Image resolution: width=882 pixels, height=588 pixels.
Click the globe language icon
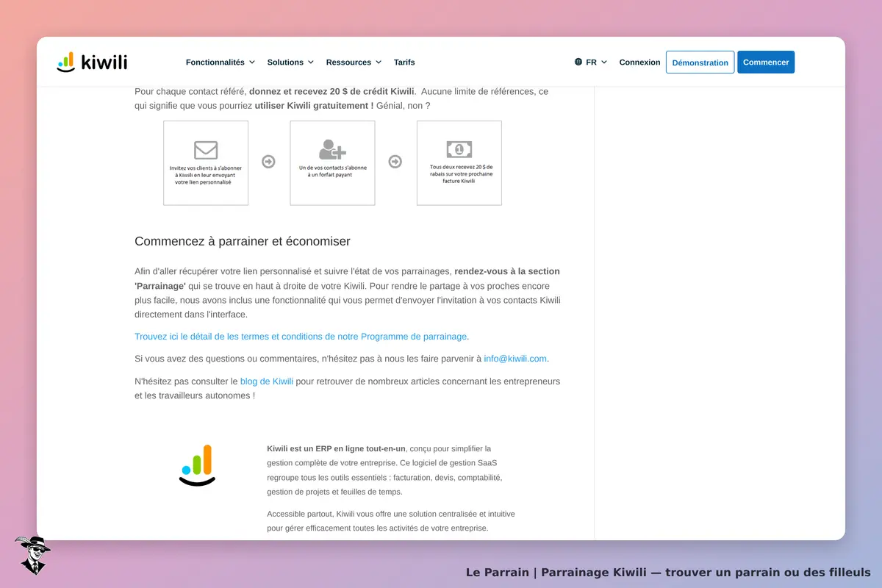578,62
